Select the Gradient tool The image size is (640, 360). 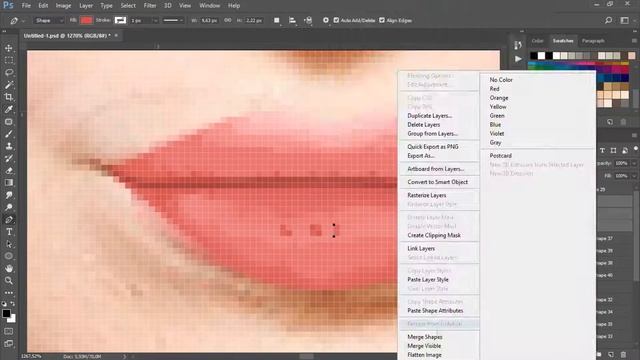pos(9,183)
